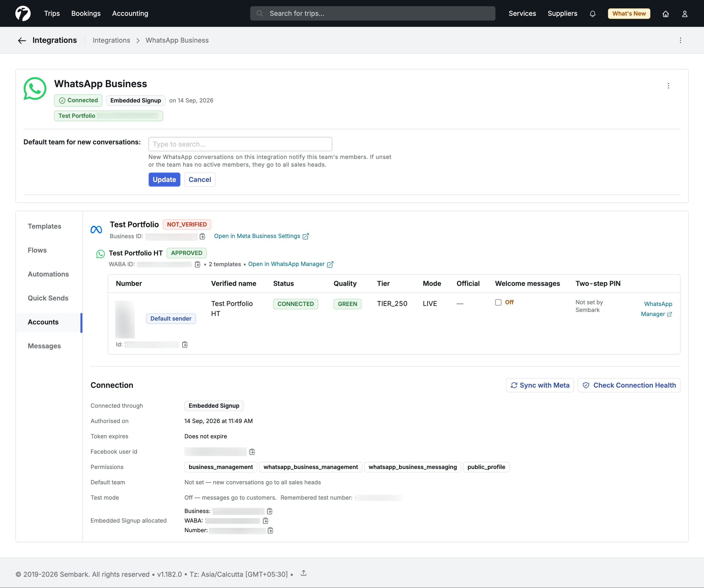This screenshot has width=704, height=588.
Task: Open the notifications bell
Action: (x=592, y=14)
